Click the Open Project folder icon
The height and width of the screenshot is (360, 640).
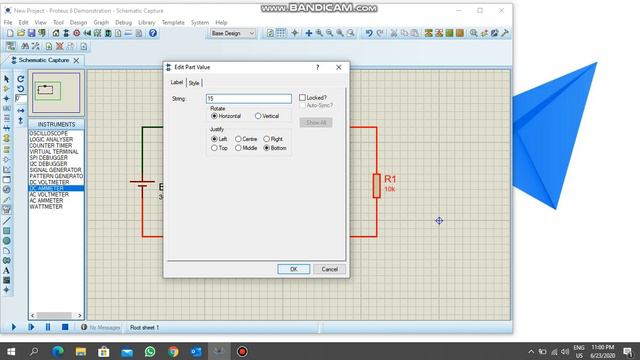[21, 33]
